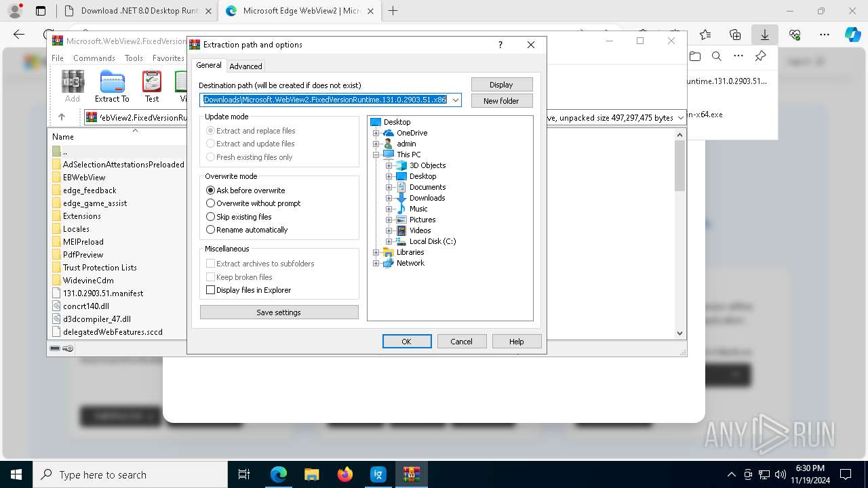Switch to WinRAR on the taskbar
868x488 pixels.
412,474
